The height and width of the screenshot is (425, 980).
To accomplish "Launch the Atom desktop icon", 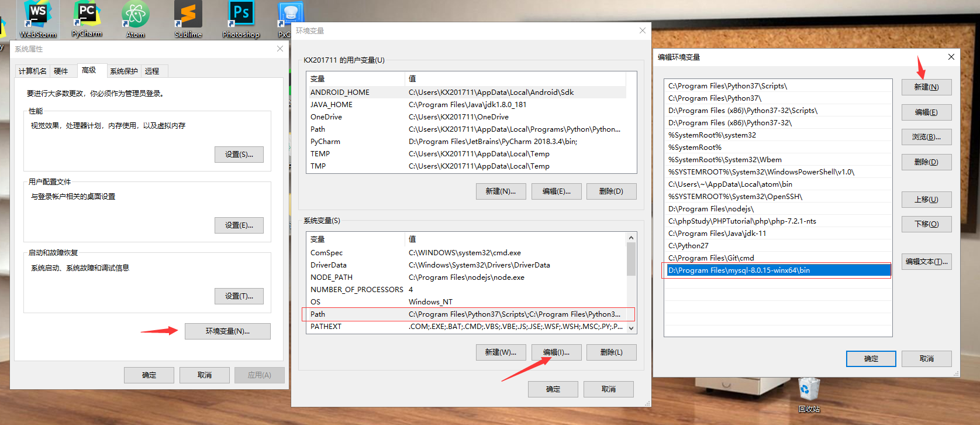I will pyautogui.click(x=135, y=19).
